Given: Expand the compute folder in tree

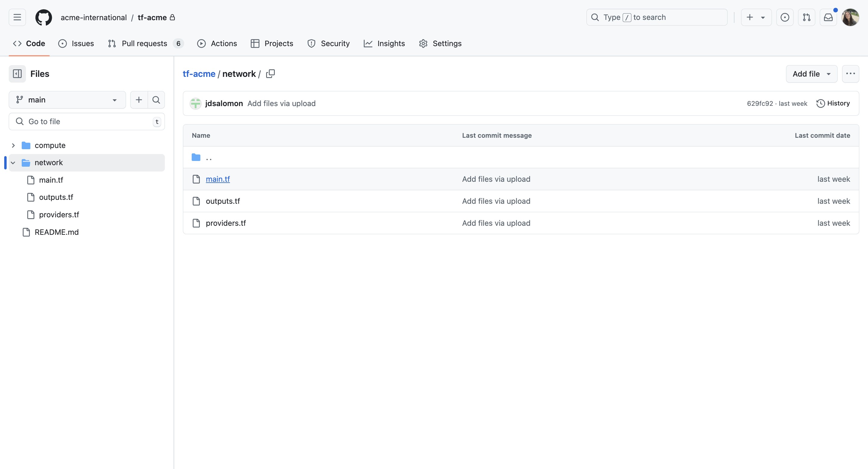Looking at the screenshot, I should [13, 145].
